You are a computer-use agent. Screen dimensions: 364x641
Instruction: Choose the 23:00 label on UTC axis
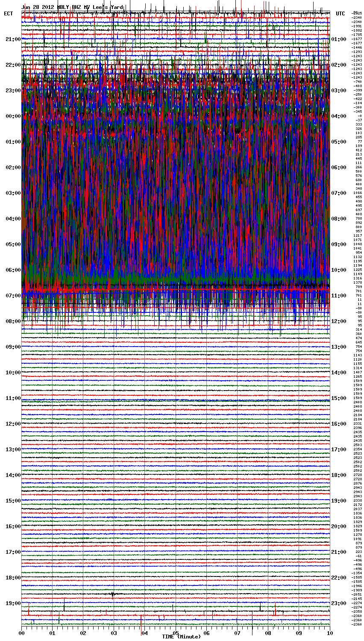pos(338,603)
